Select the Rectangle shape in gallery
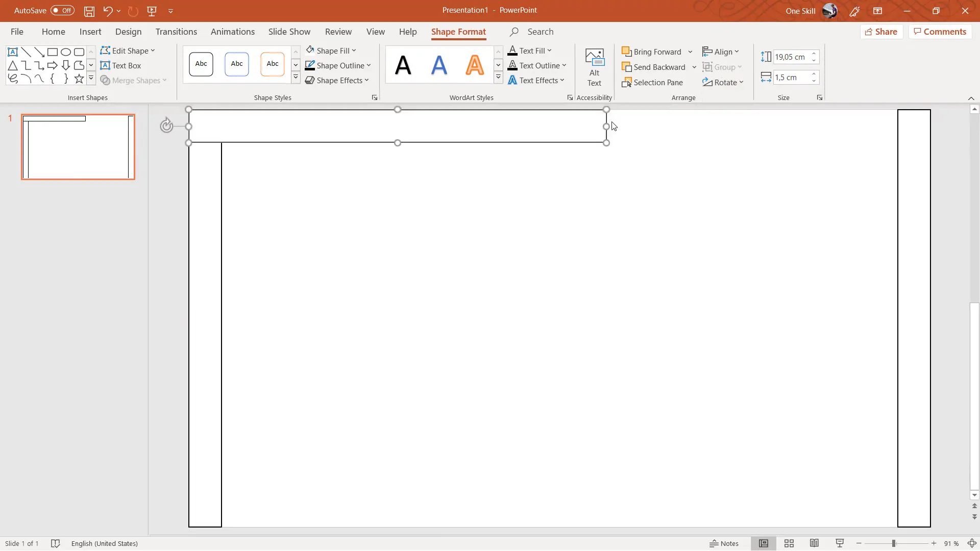This screenshot has width=980, height=551. tap(53, 52)
